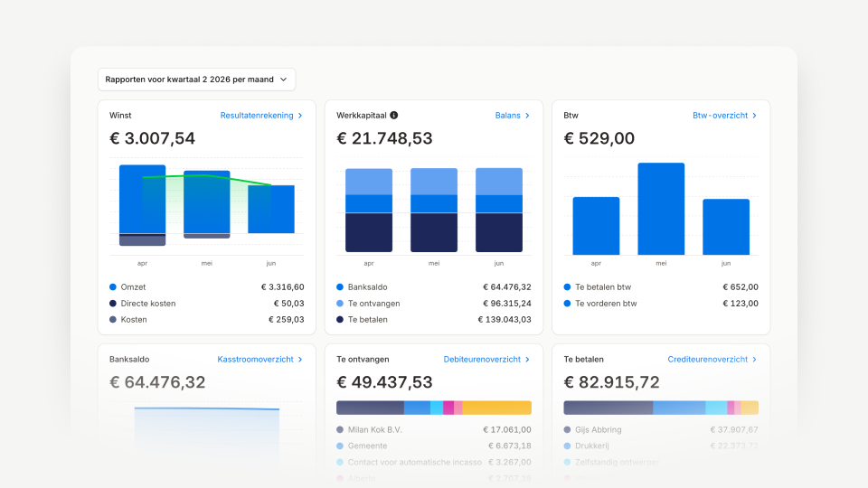The width and height of the screenshot is (868, 488).
Task: Click the Omzet legend dot
Action: [113, 287]
